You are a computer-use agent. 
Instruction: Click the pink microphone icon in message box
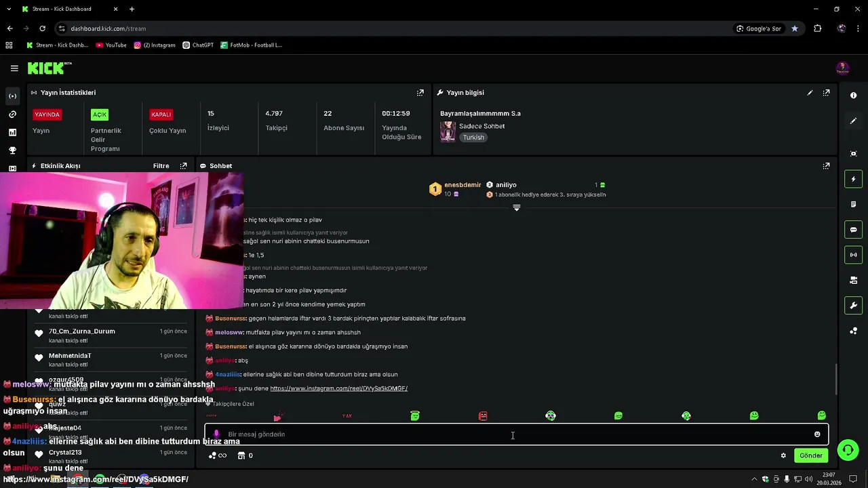(x=216, y=434)
